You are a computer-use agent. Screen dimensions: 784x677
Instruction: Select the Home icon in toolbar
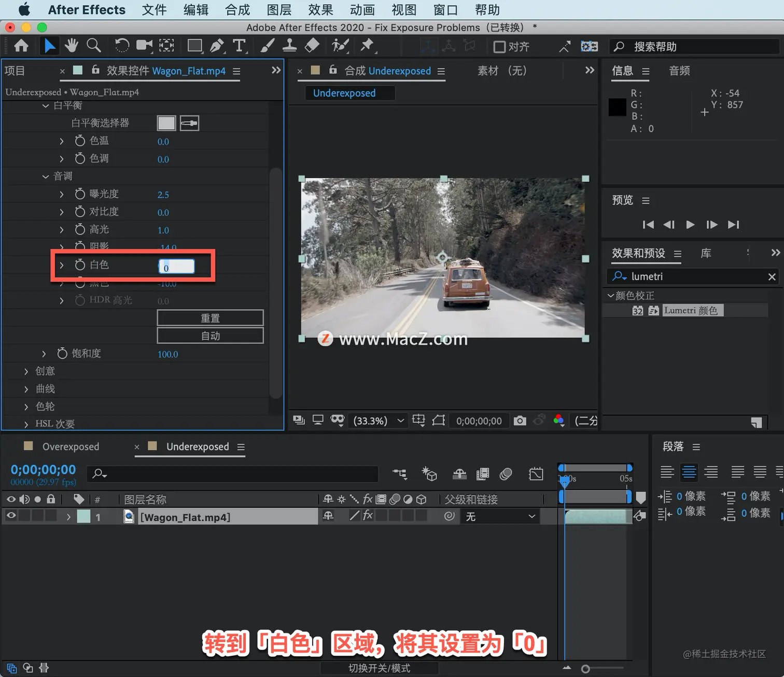(x=21, y=46)
